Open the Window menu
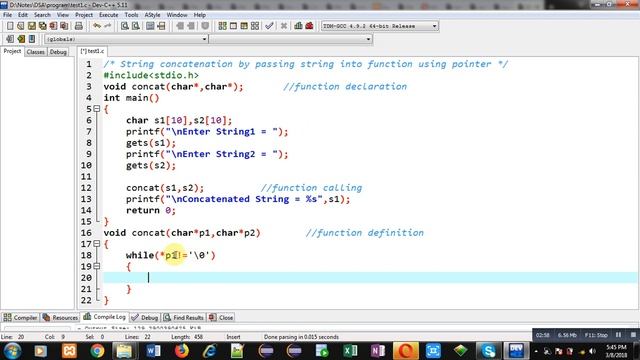 click(177, 15)
